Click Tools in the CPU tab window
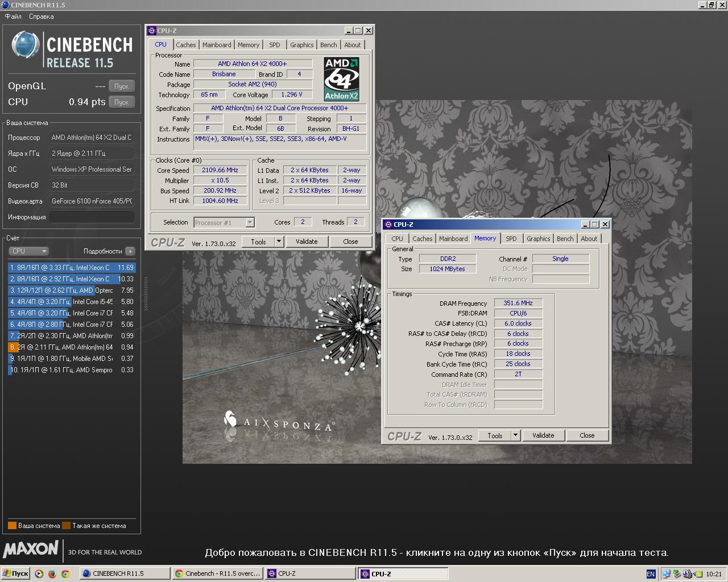This screenshot has width=728, height=582. [x=258, y=242]
